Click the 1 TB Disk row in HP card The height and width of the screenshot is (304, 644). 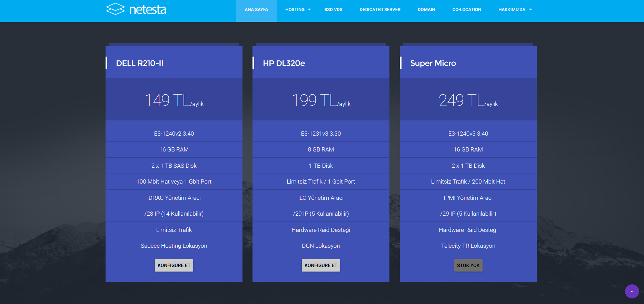click(321, 166)
